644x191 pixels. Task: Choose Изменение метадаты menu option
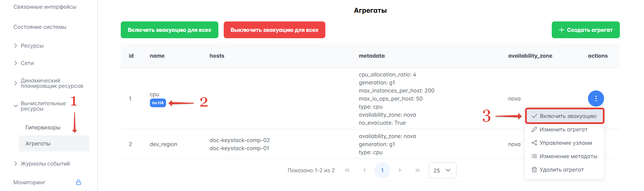[568, 156]
